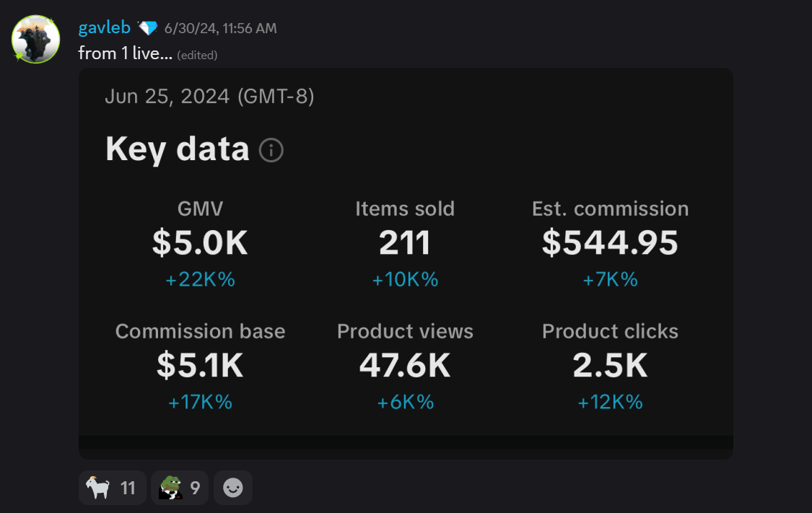The width and height of the screenshot is (812, 513).
Task: Click the "Key data" heading
Action: tap(178, 149)
